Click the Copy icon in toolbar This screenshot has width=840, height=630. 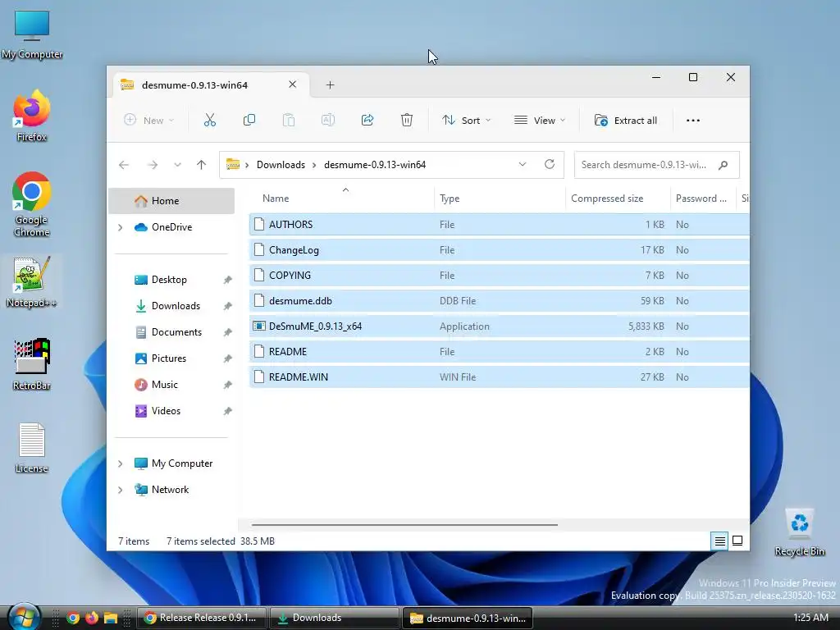249,120
